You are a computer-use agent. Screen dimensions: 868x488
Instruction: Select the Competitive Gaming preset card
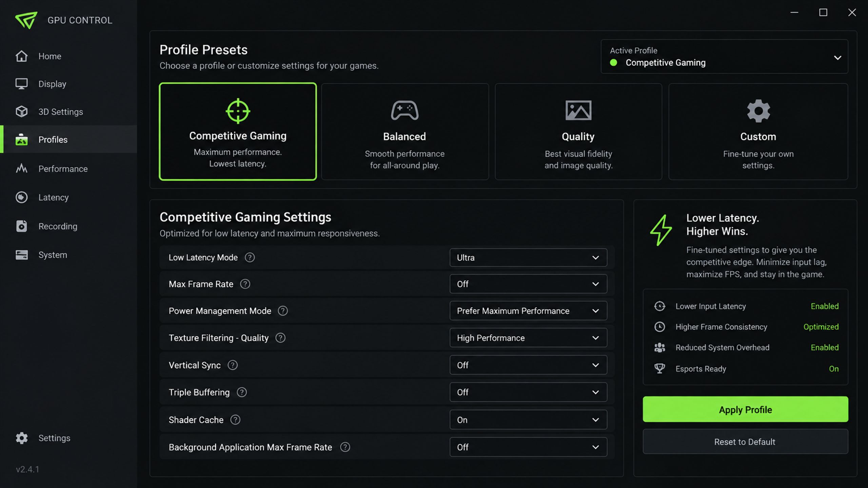click(238, 131)
